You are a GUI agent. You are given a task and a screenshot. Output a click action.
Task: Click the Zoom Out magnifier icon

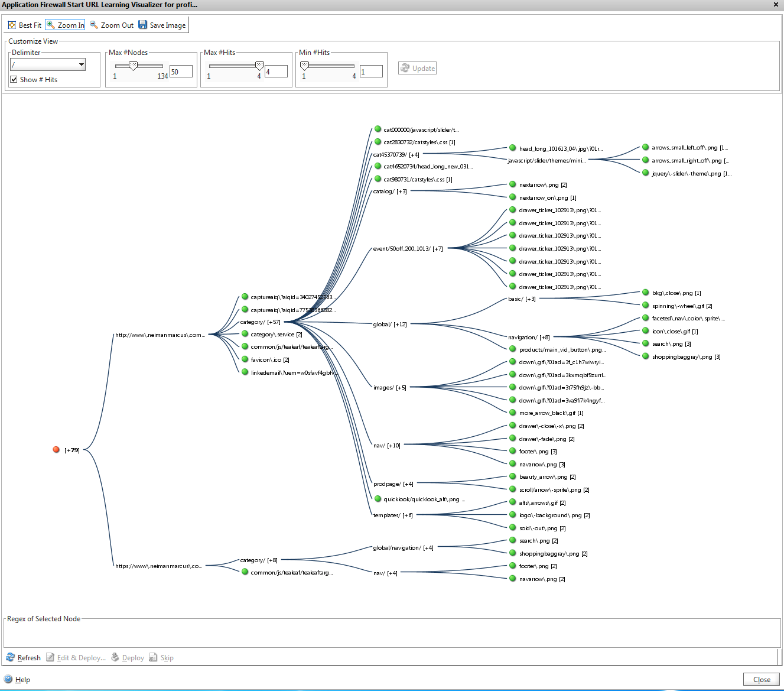pos(94,25)
